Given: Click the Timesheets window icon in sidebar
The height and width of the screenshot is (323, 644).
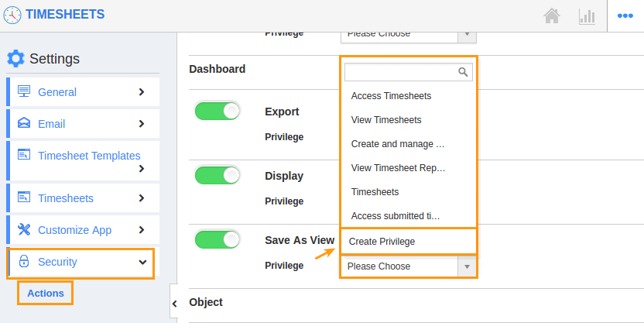Looking at the screenshot, I should click(x=24, y=198).
